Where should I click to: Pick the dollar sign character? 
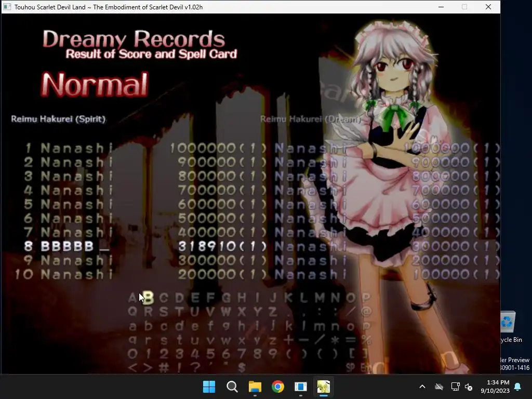coord(242,367)
